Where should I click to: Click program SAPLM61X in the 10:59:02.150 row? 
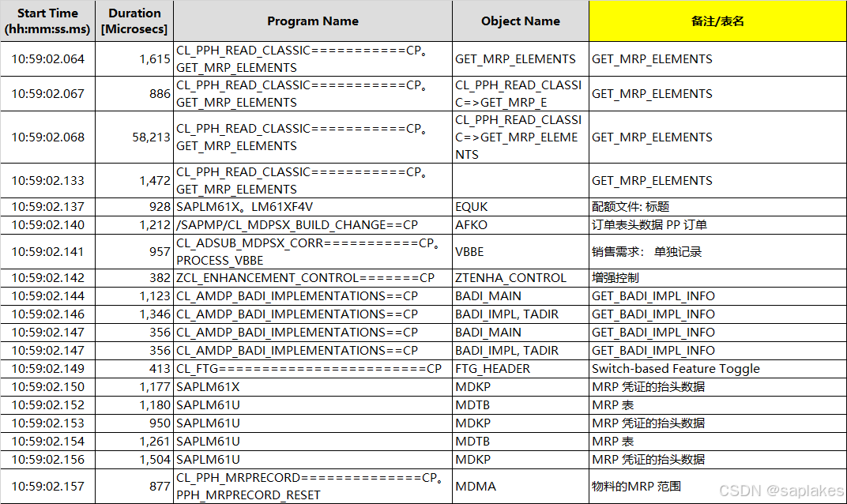pyautogui.click(x=208, y=387)
